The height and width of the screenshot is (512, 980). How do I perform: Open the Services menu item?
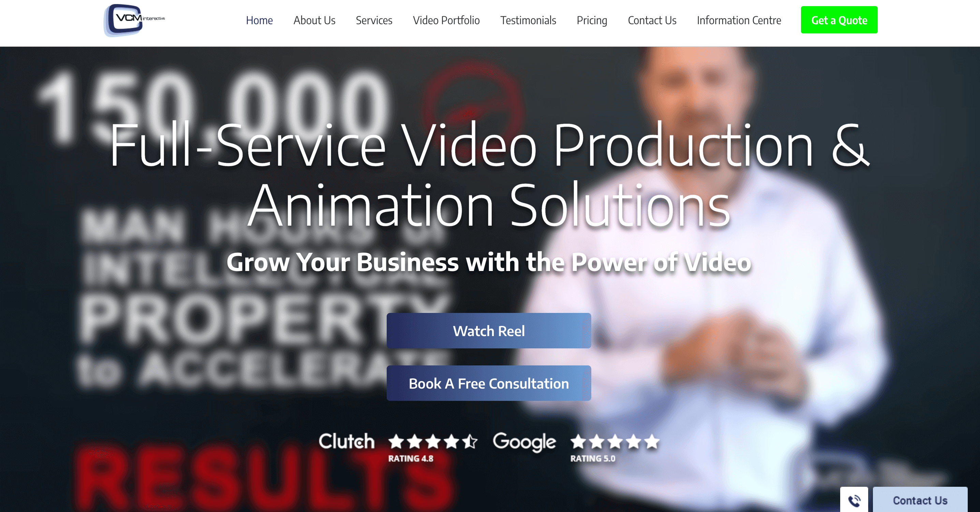[x=374, y=20]
